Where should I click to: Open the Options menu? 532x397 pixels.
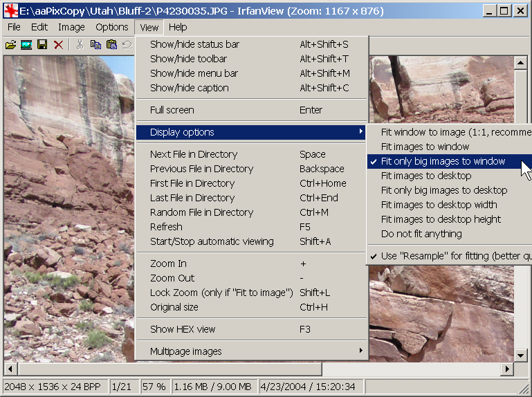coord(112,27)
